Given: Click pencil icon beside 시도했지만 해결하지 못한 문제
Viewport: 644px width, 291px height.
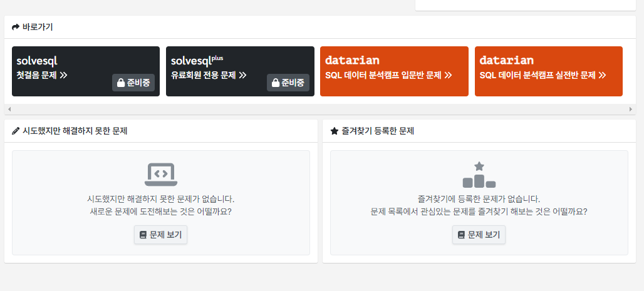Looking at the screenshot, I should (16, 131).
